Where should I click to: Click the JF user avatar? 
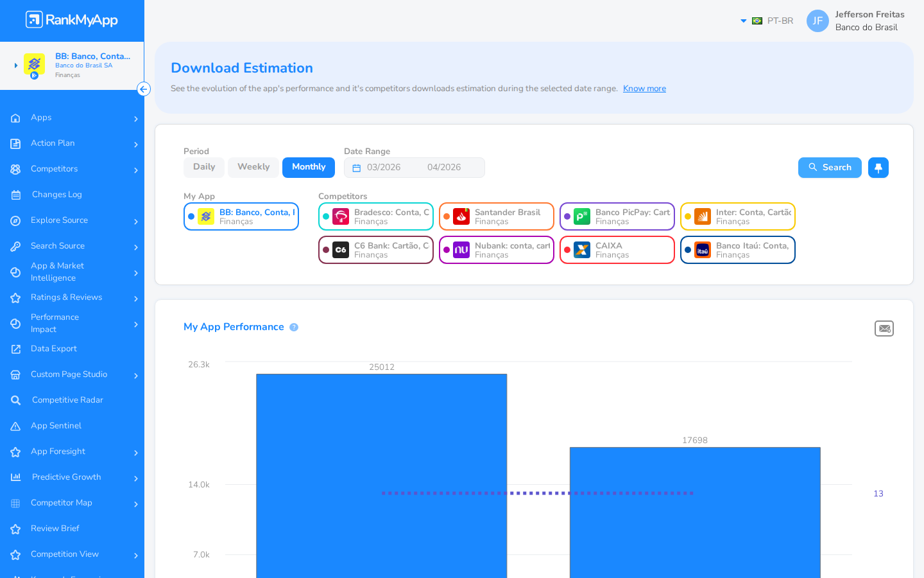[x=817, y=21]
